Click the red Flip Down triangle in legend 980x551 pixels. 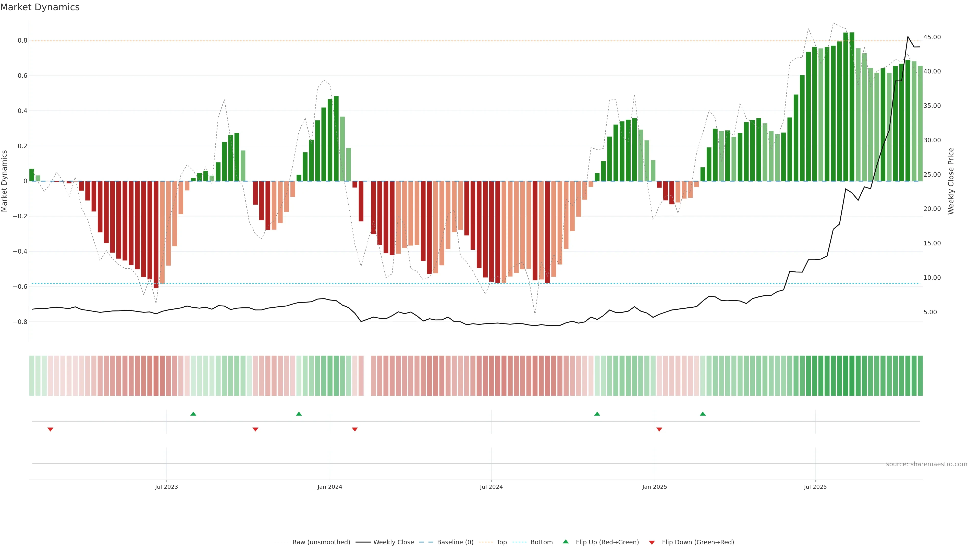(652, 542)
